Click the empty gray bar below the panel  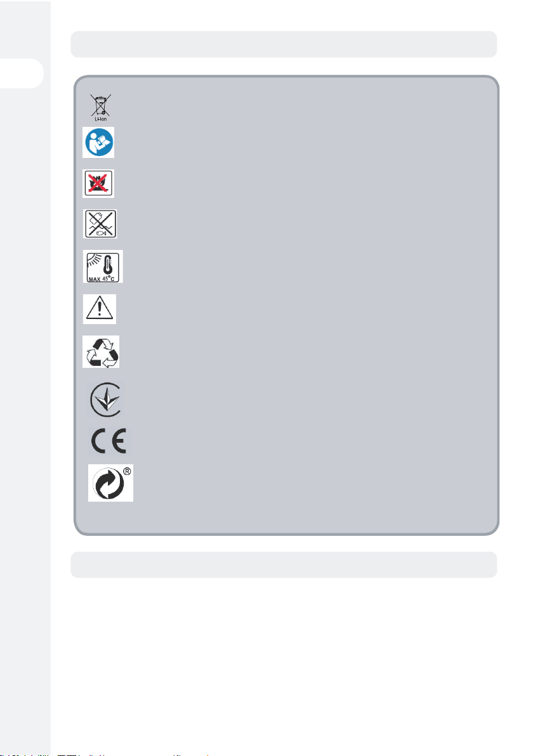tap(284, 564)
